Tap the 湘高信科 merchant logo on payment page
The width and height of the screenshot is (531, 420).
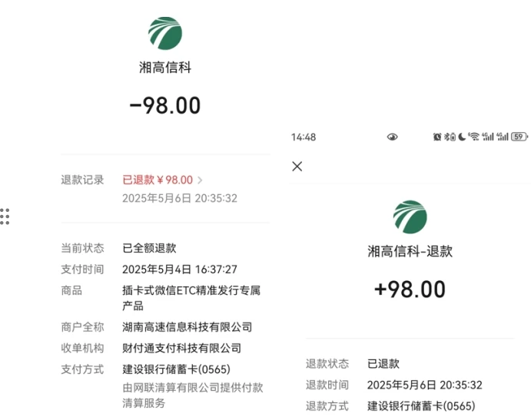tap(165, 33)
